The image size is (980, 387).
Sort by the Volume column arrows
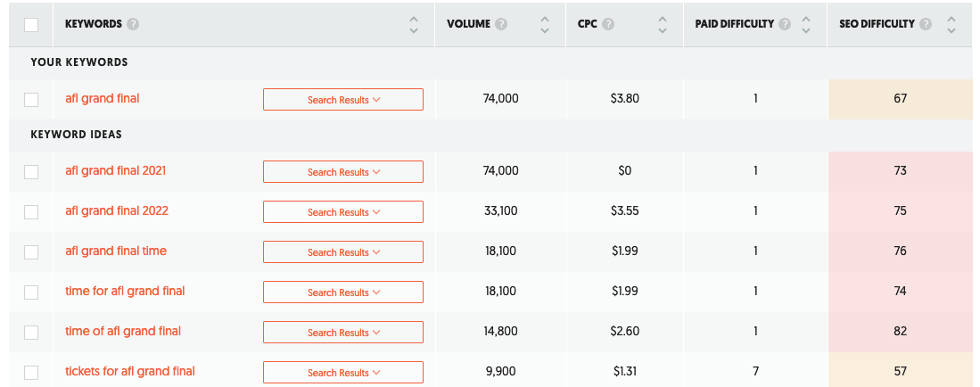click(545, 24)
